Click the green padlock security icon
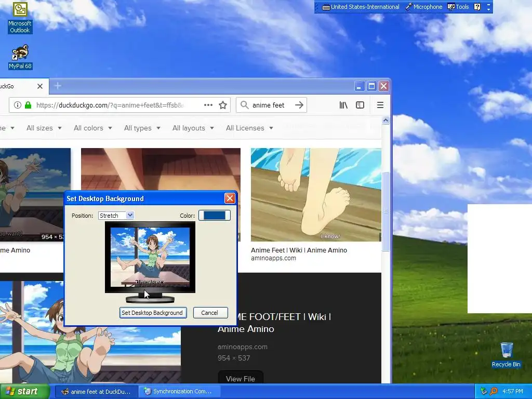The image size is (532, 399). (x=28, y=105)
